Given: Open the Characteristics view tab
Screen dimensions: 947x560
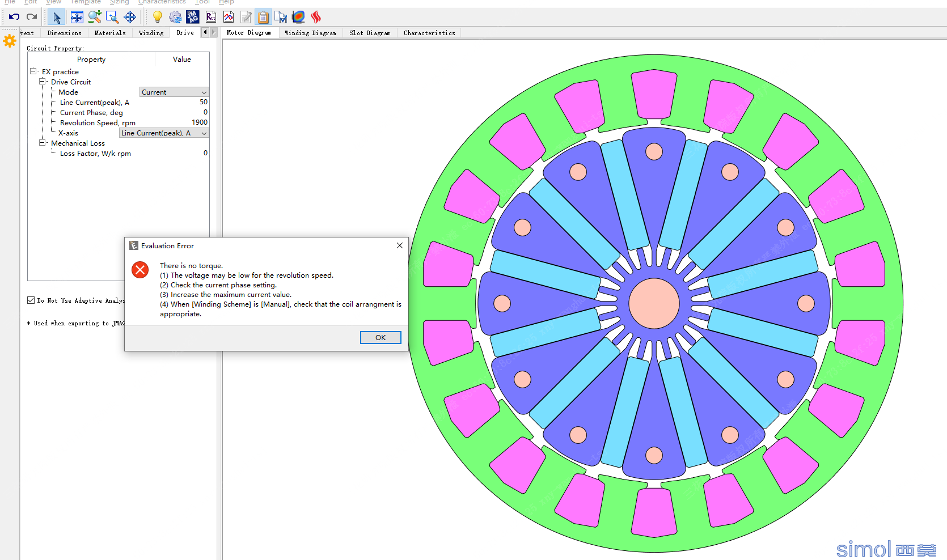Looking at the screenshot, I should tap(429, 33).
